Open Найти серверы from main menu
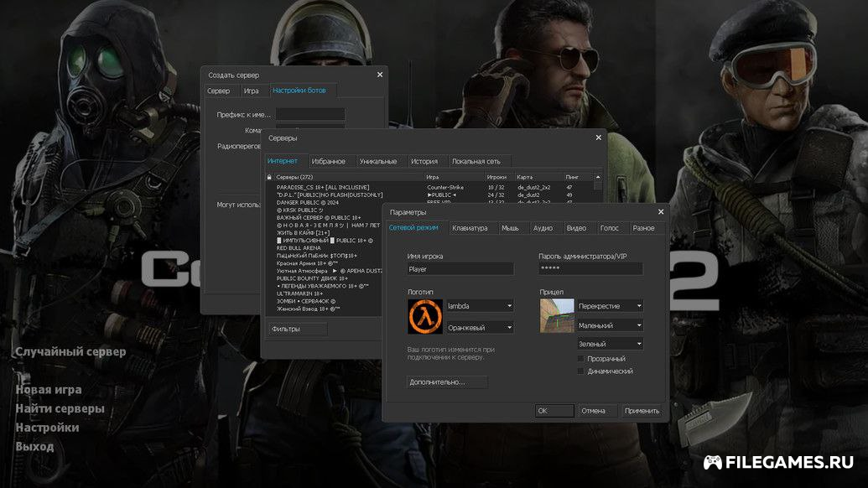Viewport: 868px width, 488px height. (x=60, y=408)
